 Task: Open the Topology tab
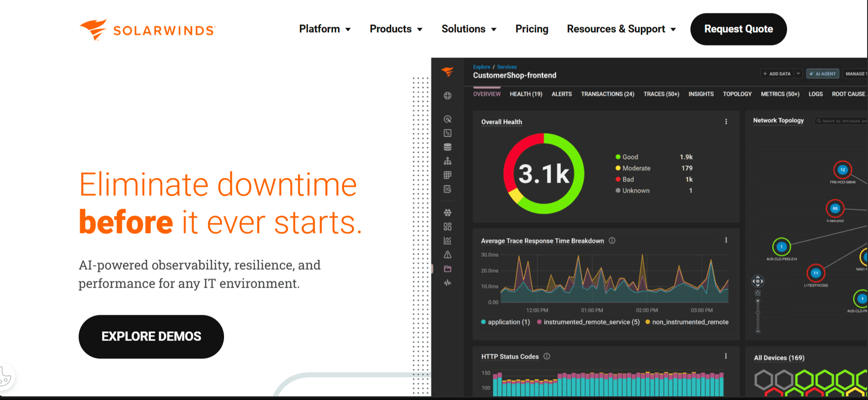pos(737,94)
